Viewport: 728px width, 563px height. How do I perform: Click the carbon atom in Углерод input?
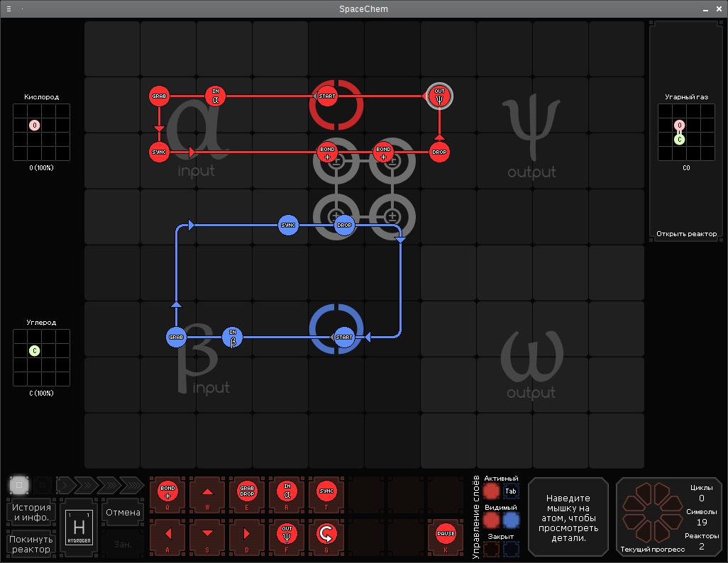point(34,351)
